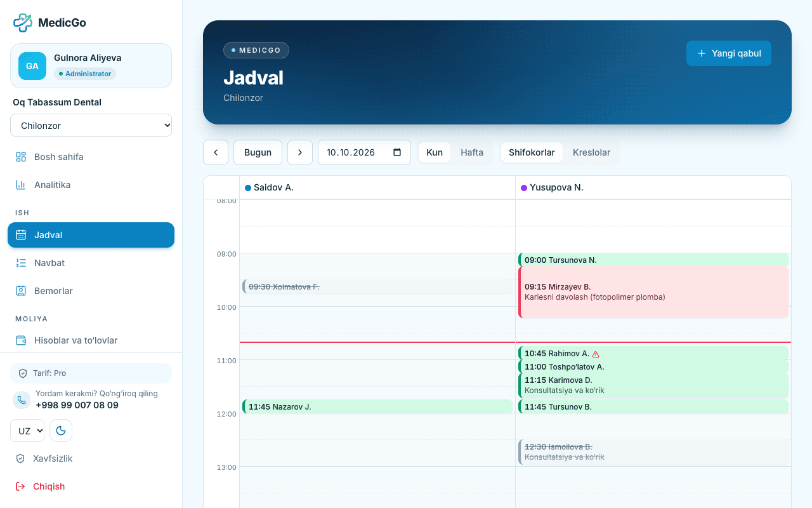Image resolution: width=812 pixels, height=508 pixels.
Task: Open the 11:00 Toshpo'latov A. appointment
Action: pos(653,366)
